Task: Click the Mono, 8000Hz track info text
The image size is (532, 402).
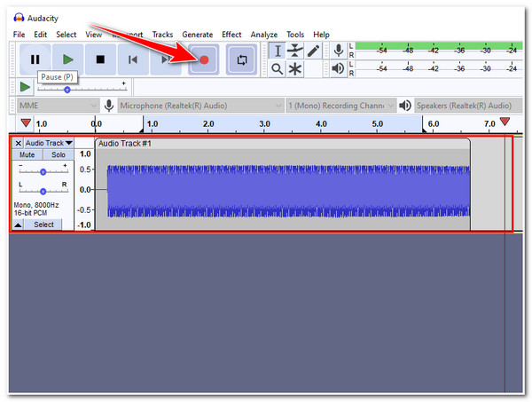Action: [36, 205]
